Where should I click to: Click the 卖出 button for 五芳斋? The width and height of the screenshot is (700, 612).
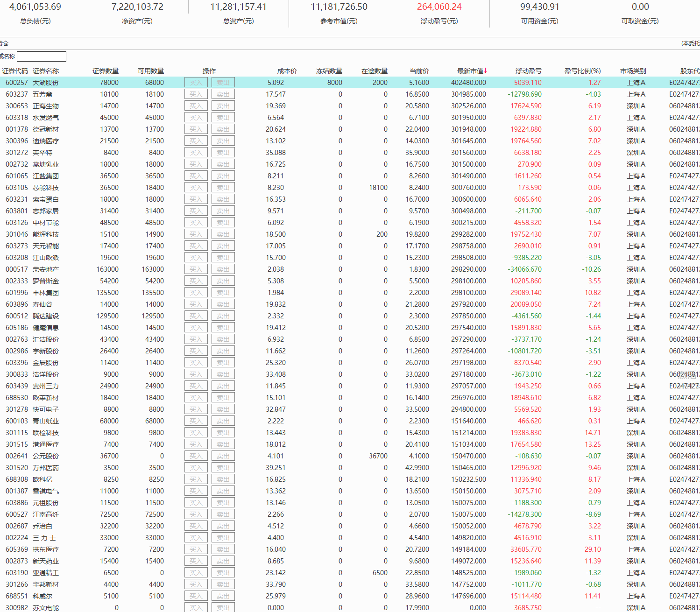click(x=223, y=94)
